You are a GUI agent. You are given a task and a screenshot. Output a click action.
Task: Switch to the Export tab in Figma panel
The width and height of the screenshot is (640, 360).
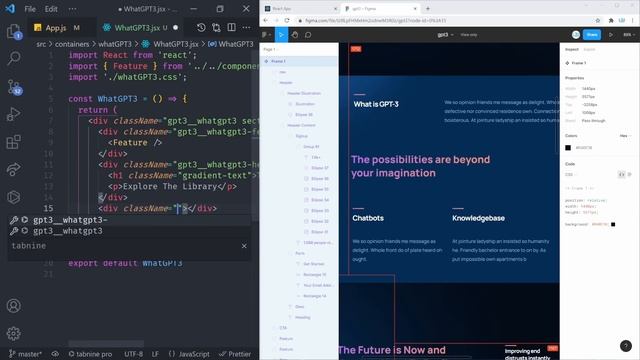tap(589, 49)
